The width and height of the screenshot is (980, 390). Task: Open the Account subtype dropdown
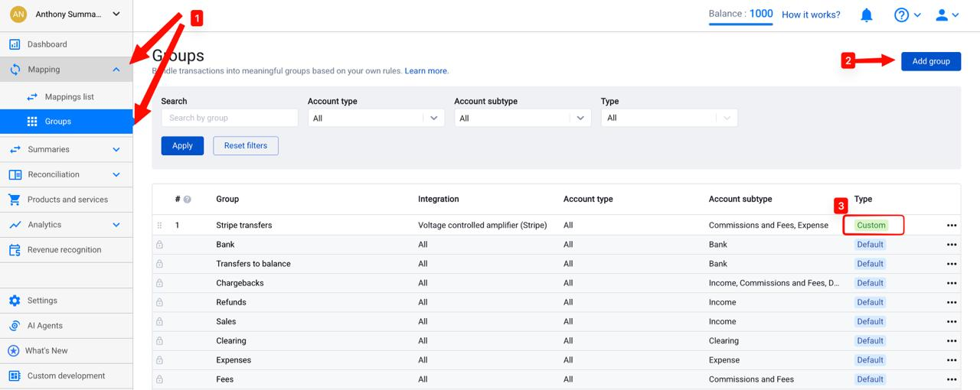pos(522,118)
